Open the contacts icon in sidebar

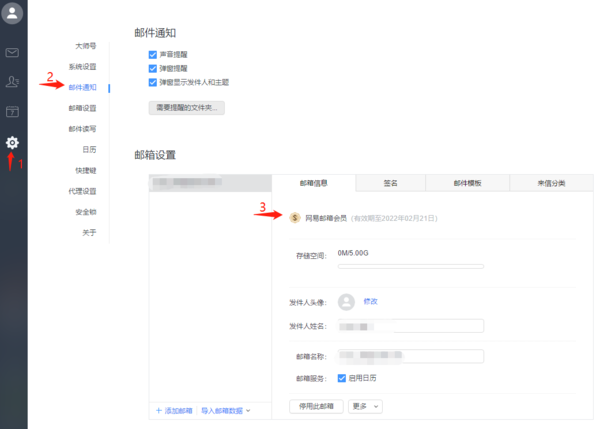(13, 82)
